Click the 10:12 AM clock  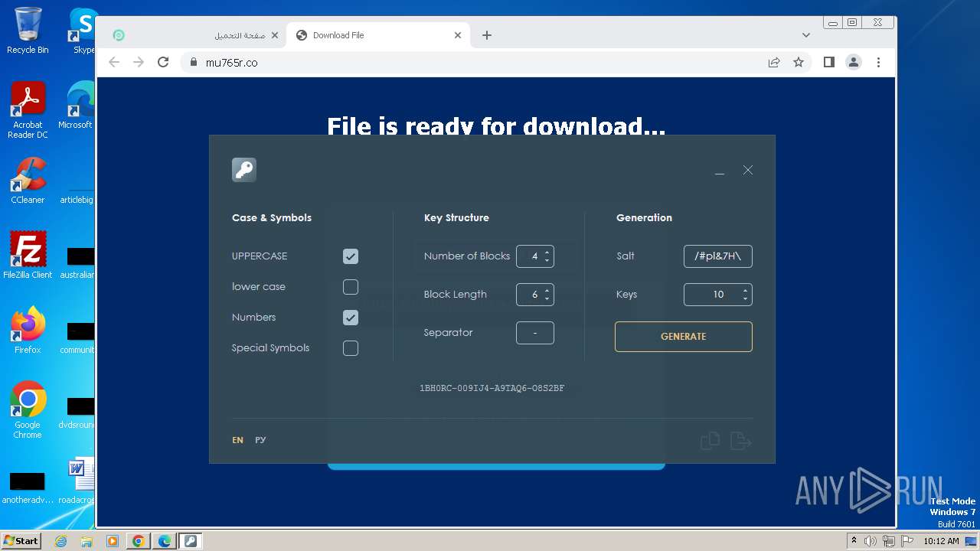(x=941, y=541)
